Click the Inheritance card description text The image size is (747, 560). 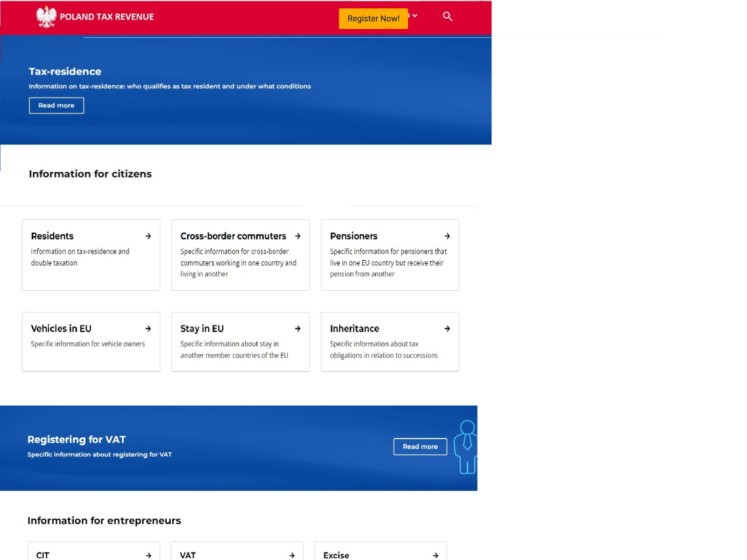(384, 350)
